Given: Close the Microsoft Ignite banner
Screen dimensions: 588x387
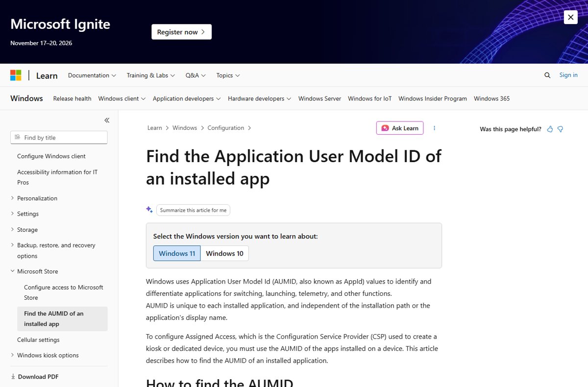Looking at the screenshot, I should click(570, 17).
